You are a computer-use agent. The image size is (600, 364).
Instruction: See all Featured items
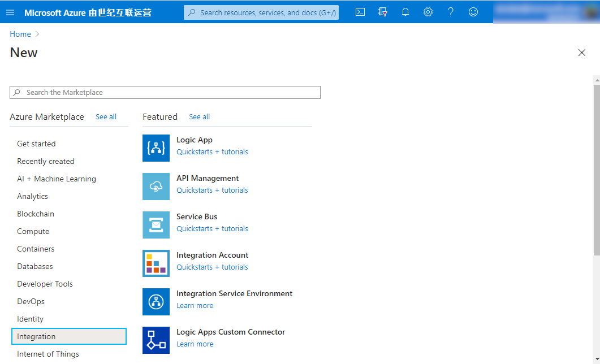[200, 117]
